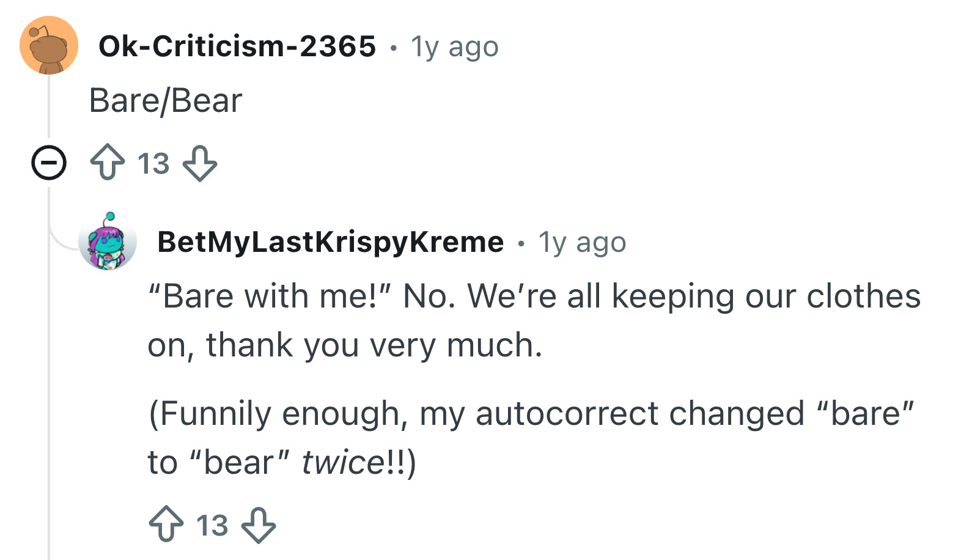The image size is (961, 560).
Task: Select the Bare/Bear comment text
Action: pos(166,100)
